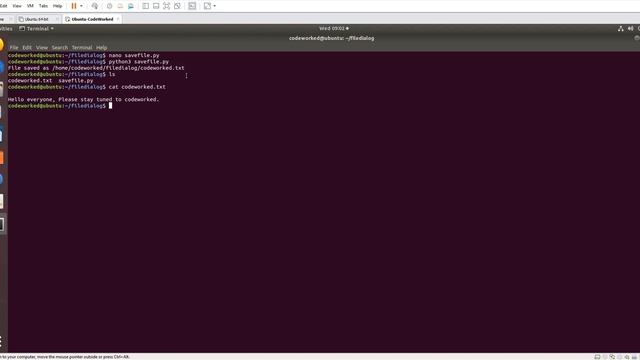Click the VMware status bar sound device icon
The image size is (640, 360).
pyautogui.click(x=627, y=357)
